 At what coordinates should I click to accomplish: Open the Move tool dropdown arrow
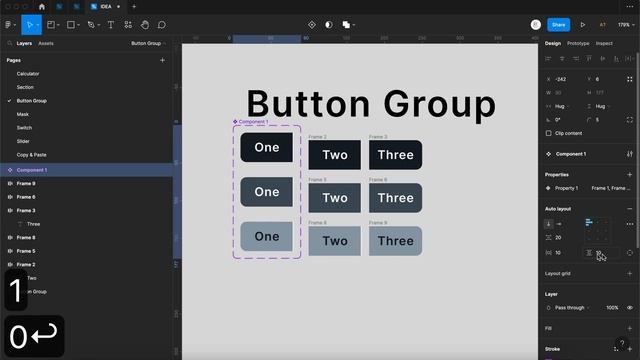38,25
